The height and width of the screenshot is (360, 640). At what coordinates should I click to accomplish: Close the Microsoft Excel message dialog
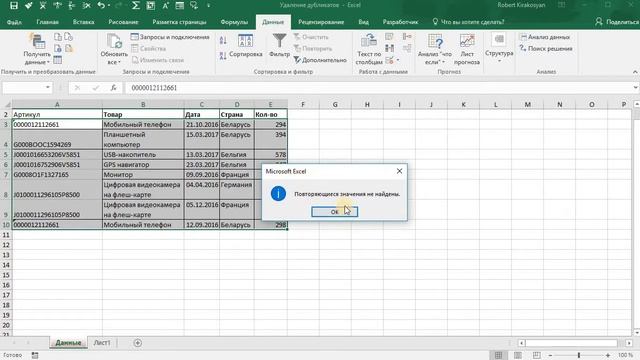point(399,171)
